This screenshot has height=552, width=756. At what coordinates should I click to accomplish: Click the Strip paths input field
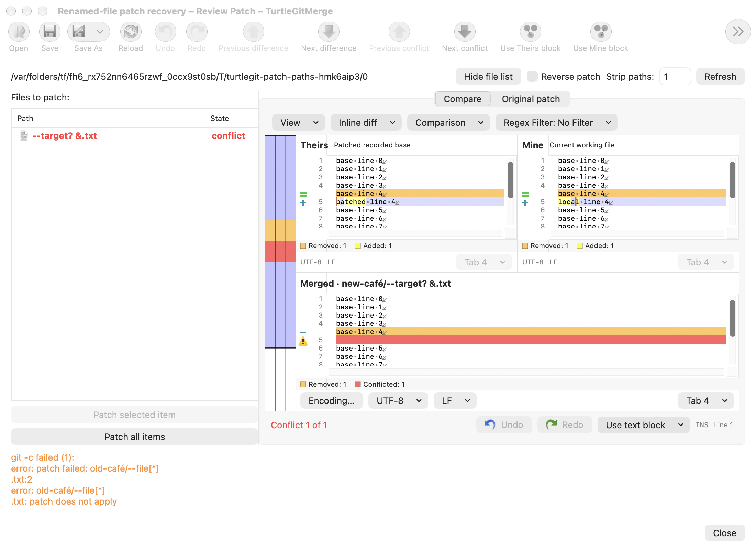click(x=675, y=76)
